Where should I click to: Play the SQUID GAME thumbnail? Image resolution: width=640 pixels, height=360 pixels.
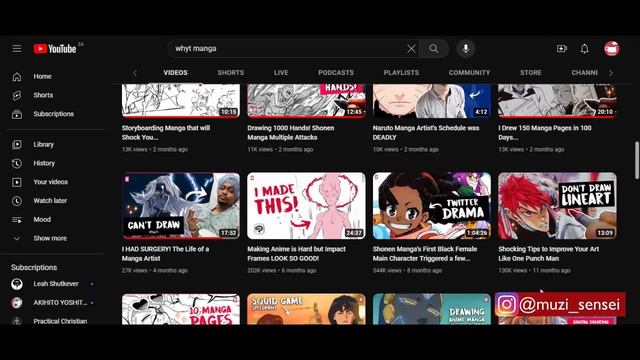pyautogui.click(x=306, y=309)
